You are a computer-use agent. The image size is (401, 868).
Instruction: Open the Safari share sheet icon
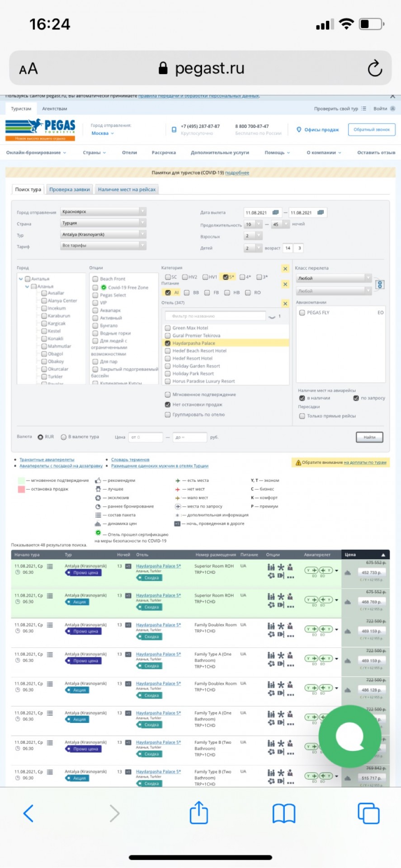pyautogui.click(x=198, y=812)
